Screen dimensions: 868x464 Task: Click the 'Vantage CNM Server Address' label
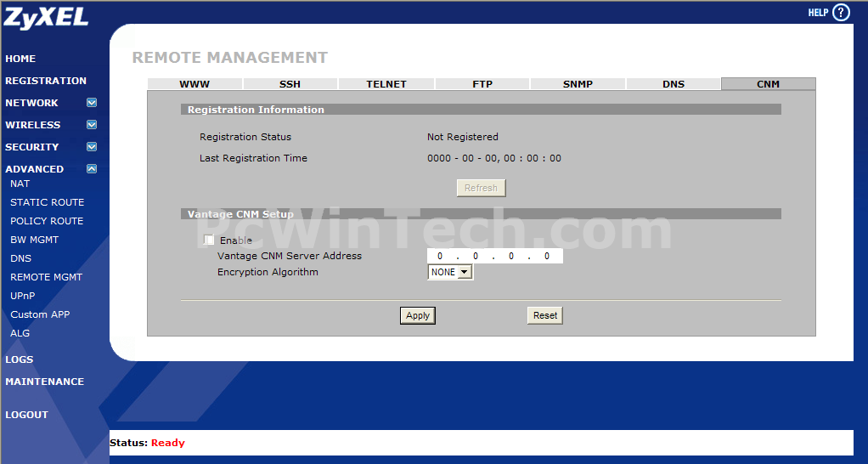pyautogui.click(x=290, y=256)
